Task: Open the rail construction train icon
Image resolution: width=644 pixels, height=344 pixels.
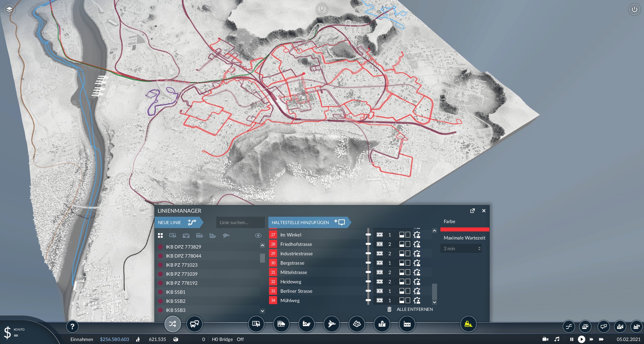Action: (x=281, y=324)
